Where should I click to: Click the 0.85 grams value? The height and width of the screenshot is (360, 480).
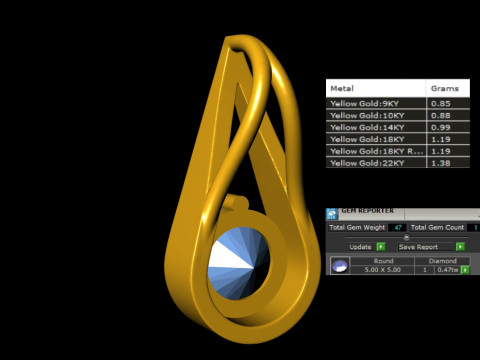(441, 104)
